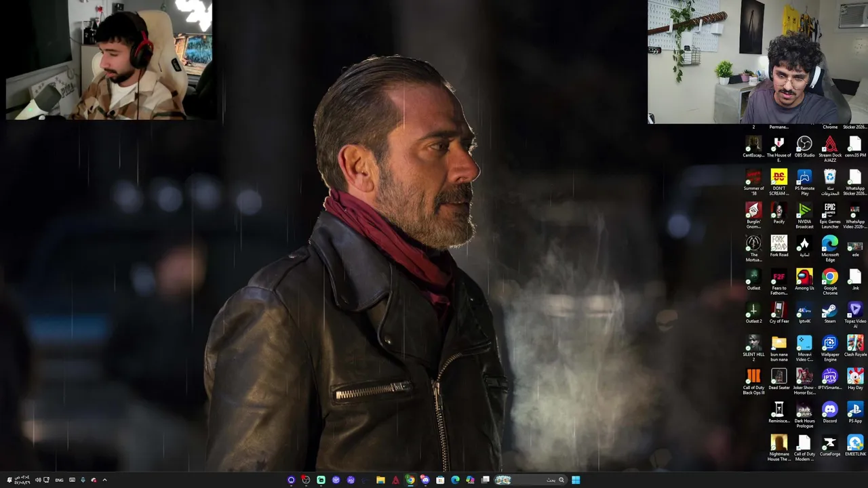The height and width of the screenshot is (488, 868).
Task: Select the Dead Seater desktop icon
Action: 778,380
